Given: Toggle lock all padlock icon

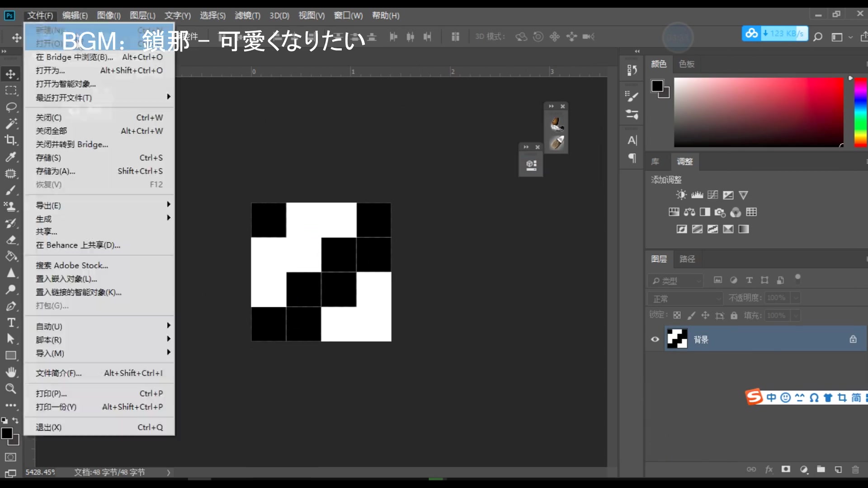Looking at the screenshot, I should click(734, 315).
